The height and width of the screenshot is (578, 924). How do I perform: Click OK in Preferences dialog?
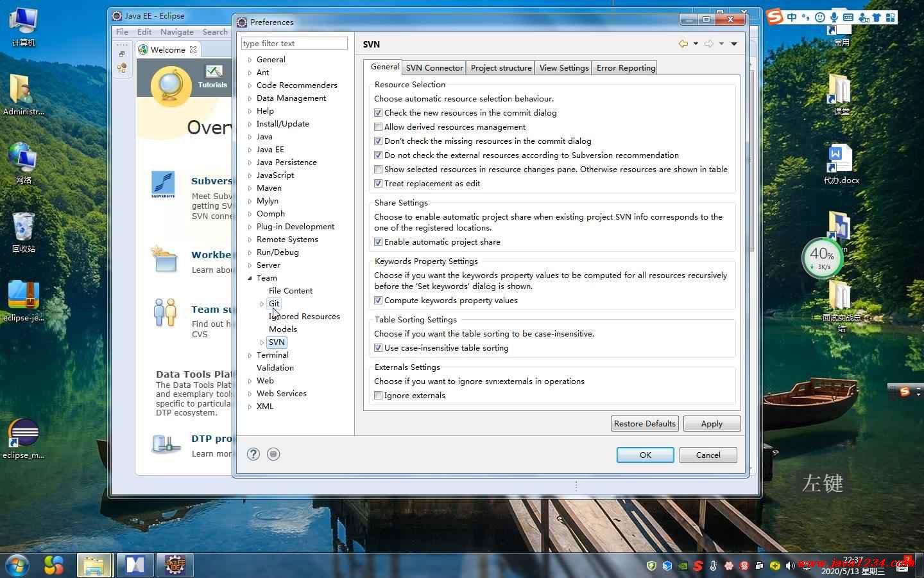click(645, 455)
